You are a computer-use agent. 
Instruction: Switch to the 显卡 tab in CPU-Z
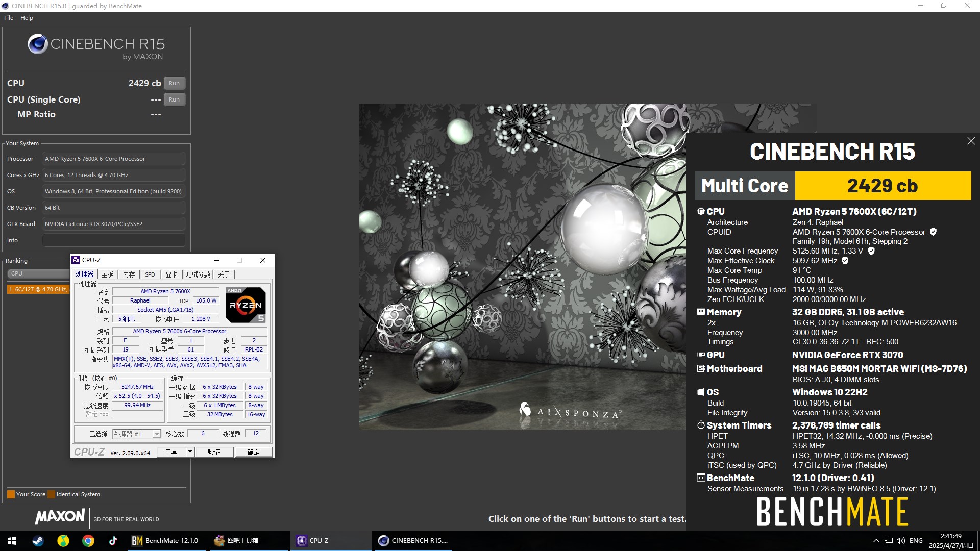point(171,274)
